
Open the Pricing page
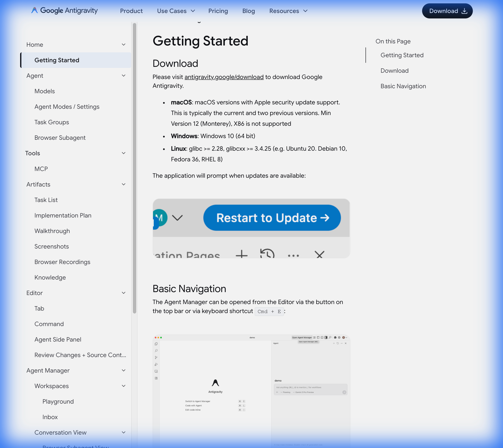pos(218,11)
